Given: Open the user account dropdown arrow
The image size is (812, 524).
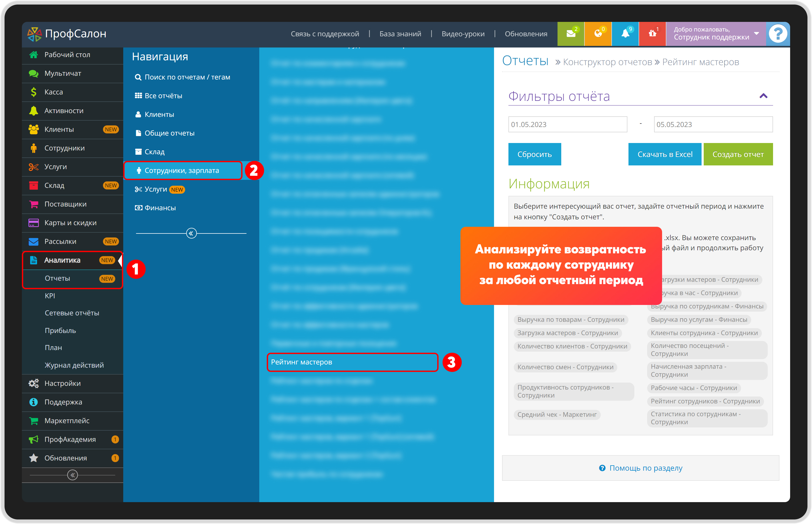Looking at the screenshot, I should pos(756,34).
